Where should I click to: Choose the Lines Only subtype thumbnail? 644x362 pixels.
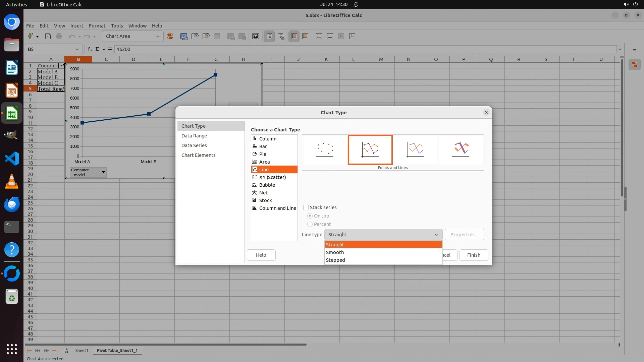[415, 149]
